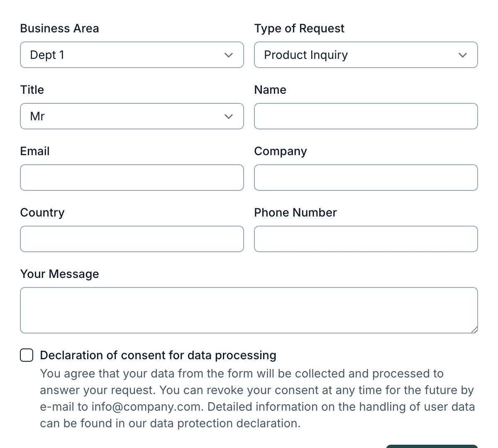Click the Type of Request chevron icon
Image resolution: width=498 pixels, height=448 pixels.
click(463, 55)
